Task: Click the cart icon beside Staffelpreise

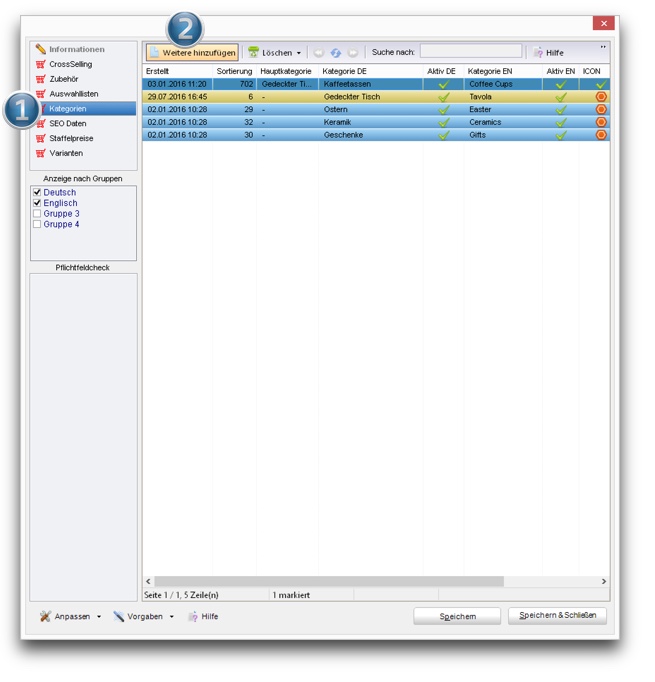Action: click(x=40, y=138)
